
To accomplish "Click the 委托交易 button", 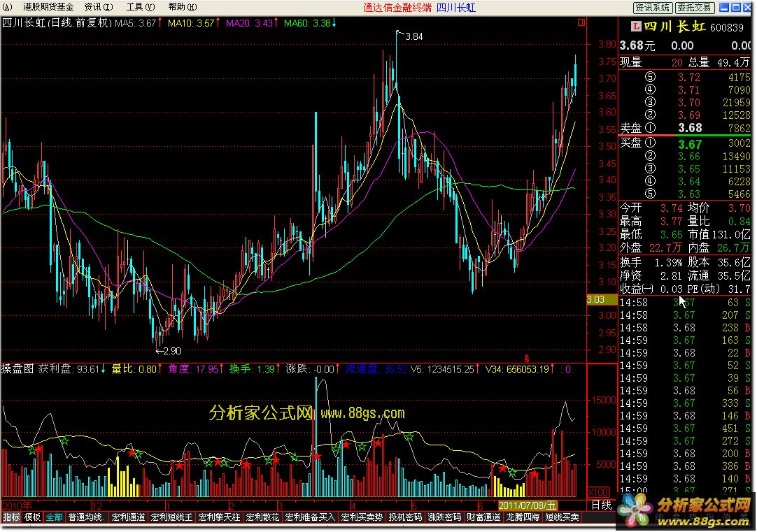I will click(694, 8).
